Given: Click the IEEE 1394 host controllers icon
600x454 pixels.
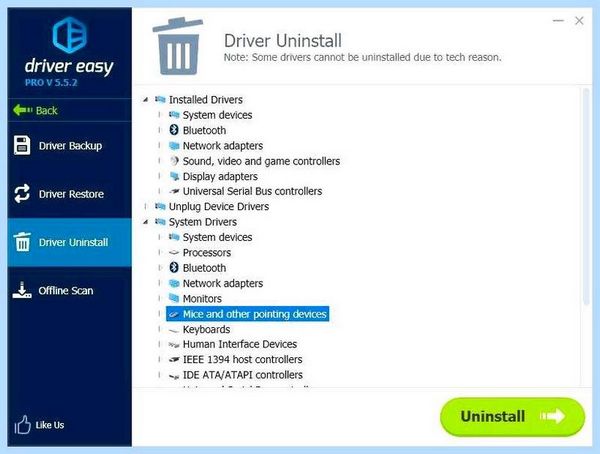Looking at the screenshot, I should pyautogui.click(x=174, y=359).
